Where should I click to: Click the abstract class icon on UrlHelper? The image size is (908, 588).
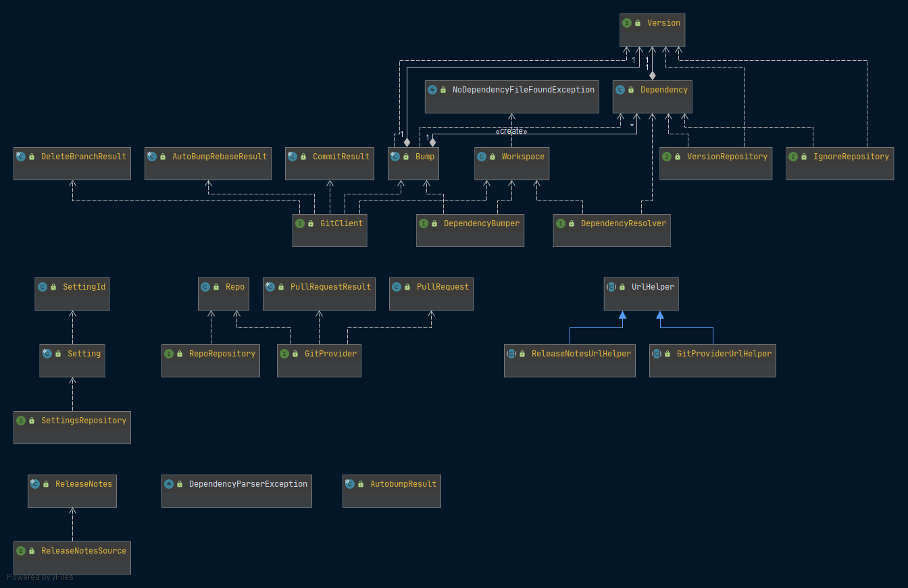point(611,287)
